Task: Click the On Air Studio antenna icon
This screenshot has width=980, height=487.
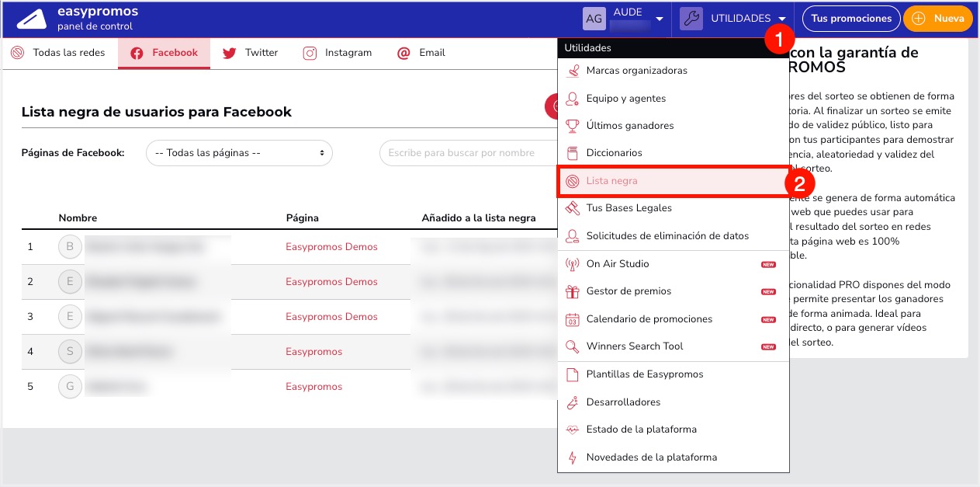Action: 573,264
